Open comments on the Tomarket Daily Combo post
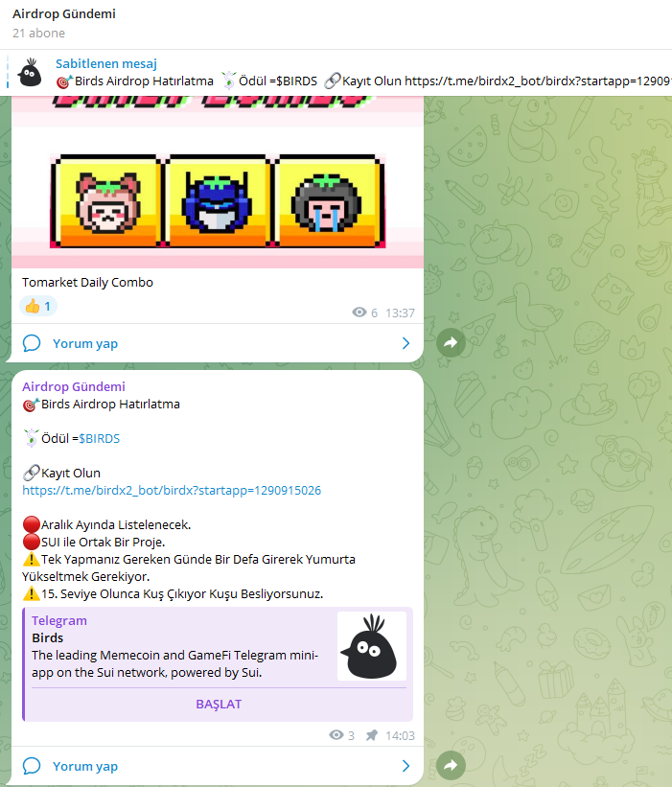The width and height of the screenshot is (672, 787). pyautogui.click(x=218, y=343)
